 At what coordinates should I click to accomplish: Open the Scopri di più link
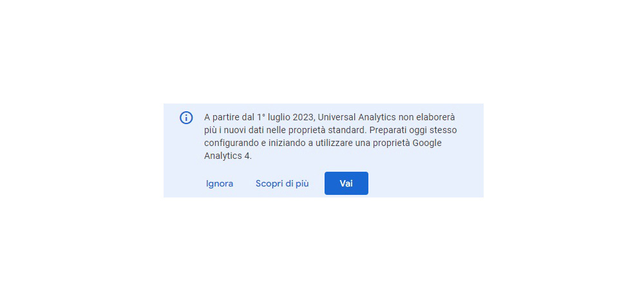click(282, 184)
